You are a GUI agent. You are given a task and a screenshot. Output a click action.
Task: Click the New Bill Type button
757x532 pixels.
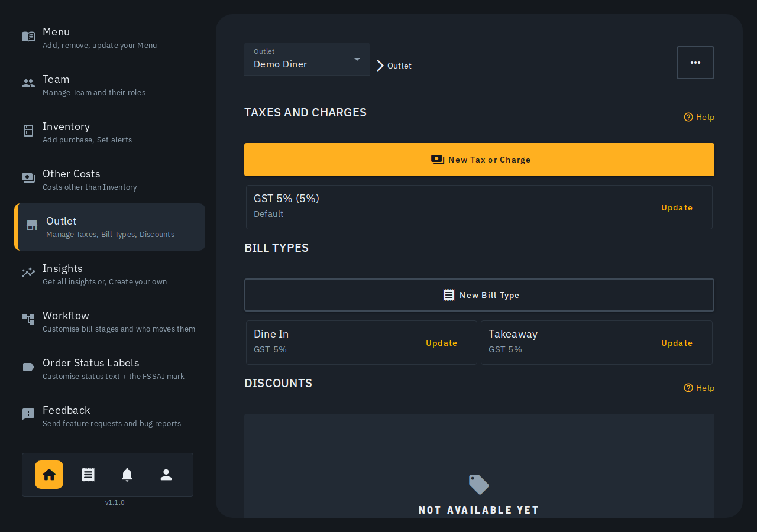tap(479, 295)
